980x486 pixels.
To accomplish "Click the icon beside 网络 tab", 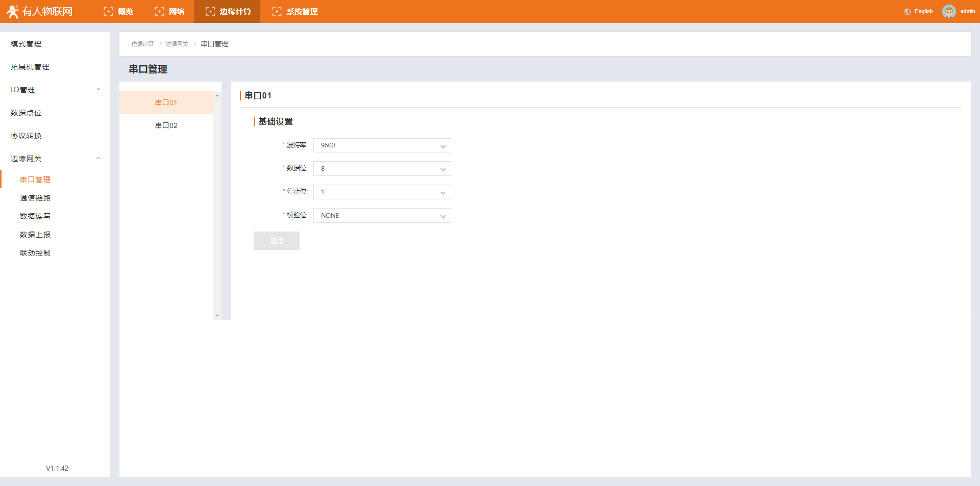I will pos(159,12).
